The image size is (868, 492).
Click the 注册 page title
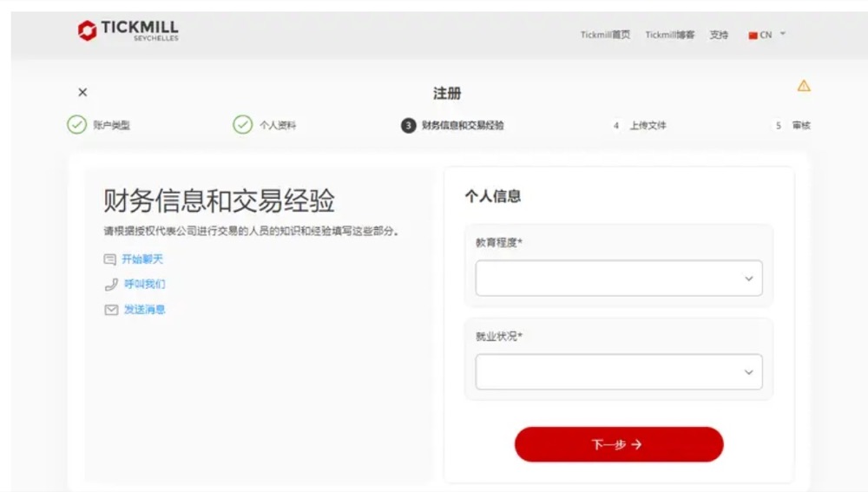pyautogui.click(x=447, y=93)
